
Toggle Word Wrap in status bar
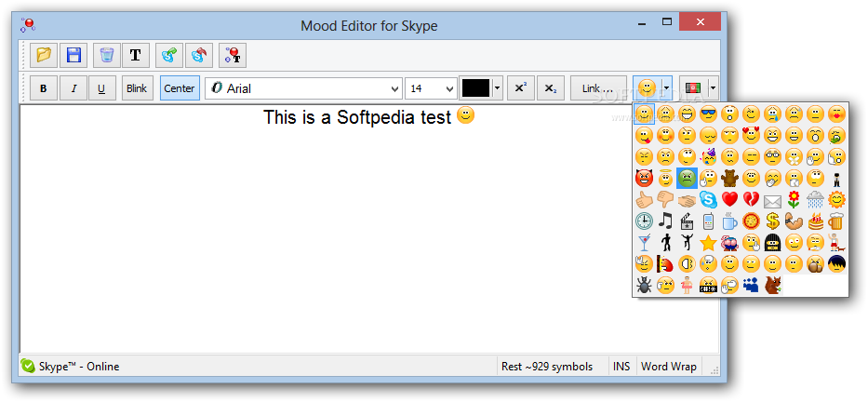(669, 366)
